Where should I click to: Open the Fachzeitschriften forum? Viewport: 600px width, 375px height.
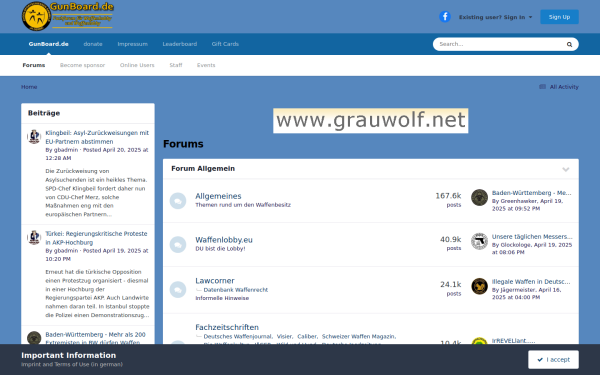click(x=227, y=327)
